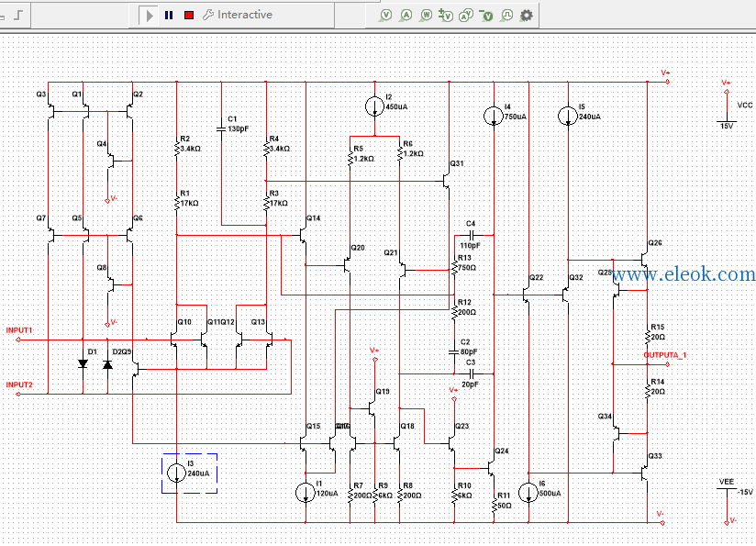Click the C2 80pF capacitor label

point(469,347)
